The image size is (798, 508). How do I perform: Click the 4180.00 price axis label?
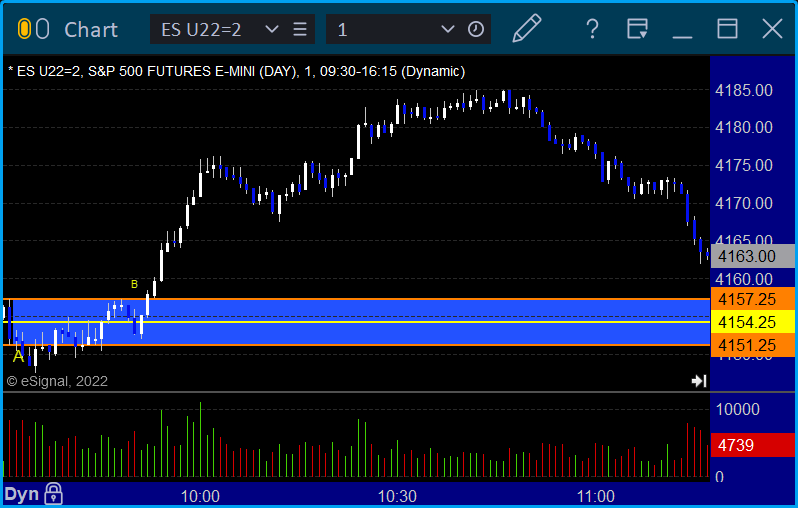[744, 127]
